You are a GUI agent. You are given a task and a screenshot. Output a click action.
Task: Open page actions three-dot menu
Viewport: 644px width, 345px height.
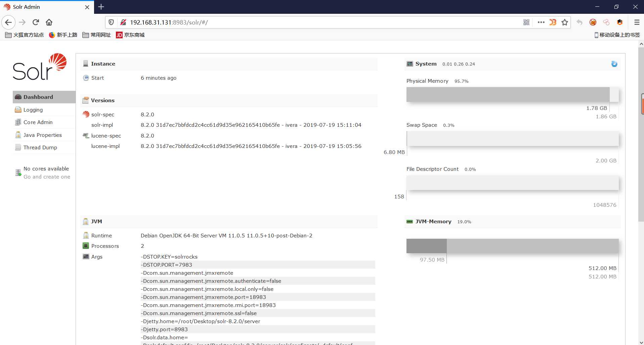[541, 22]
